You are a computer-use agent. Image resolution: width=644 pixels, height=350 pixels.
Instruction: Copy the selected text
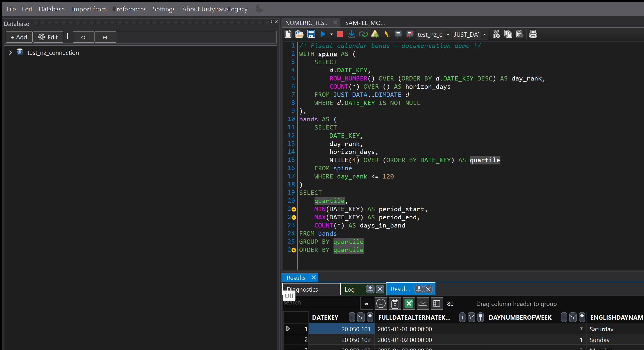pos(508,34)
